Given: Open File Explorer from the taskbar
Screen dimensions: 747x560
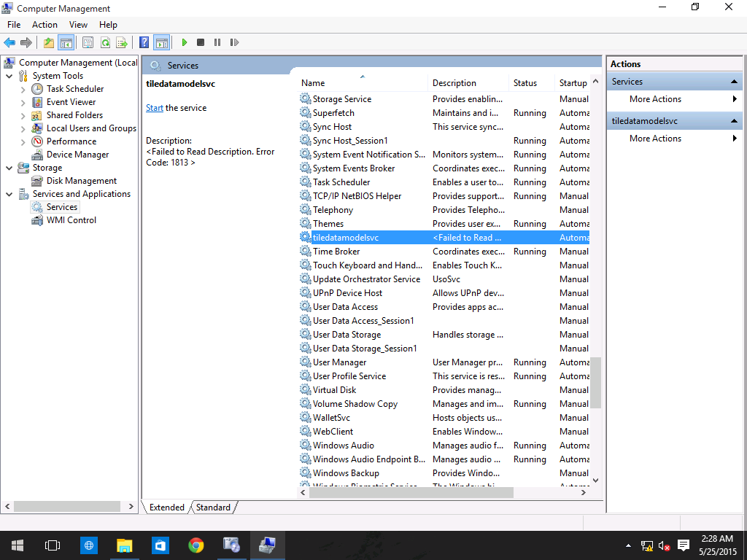Looking at the screenshot, I should click(124, 545).
